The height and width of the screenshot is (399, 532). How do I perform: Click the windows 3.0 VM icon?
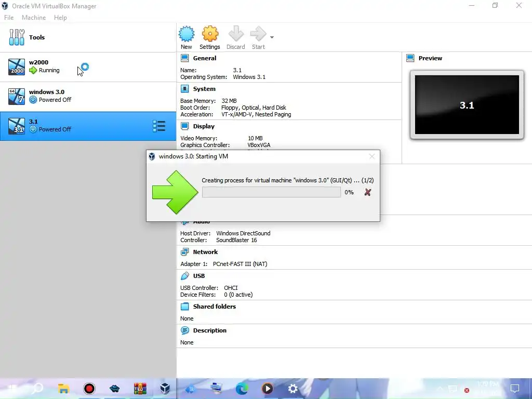pos(17,96)
